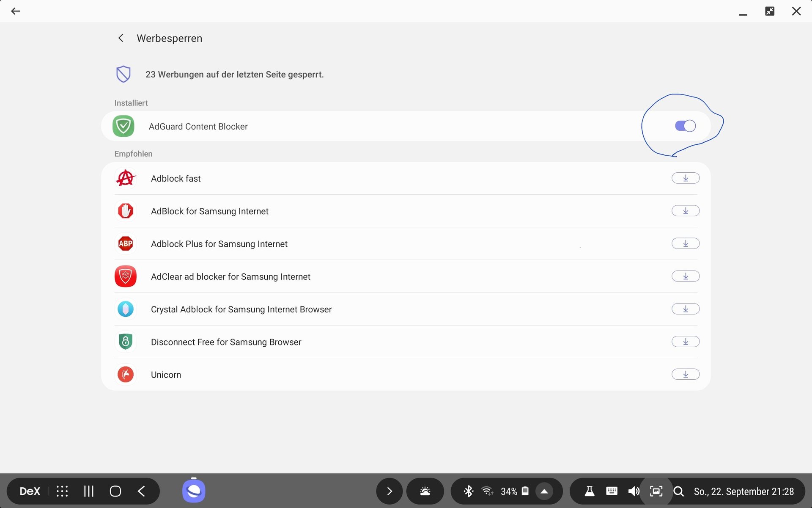
Task: Download the Unicorn ad blocker
Action: (686, 374)
